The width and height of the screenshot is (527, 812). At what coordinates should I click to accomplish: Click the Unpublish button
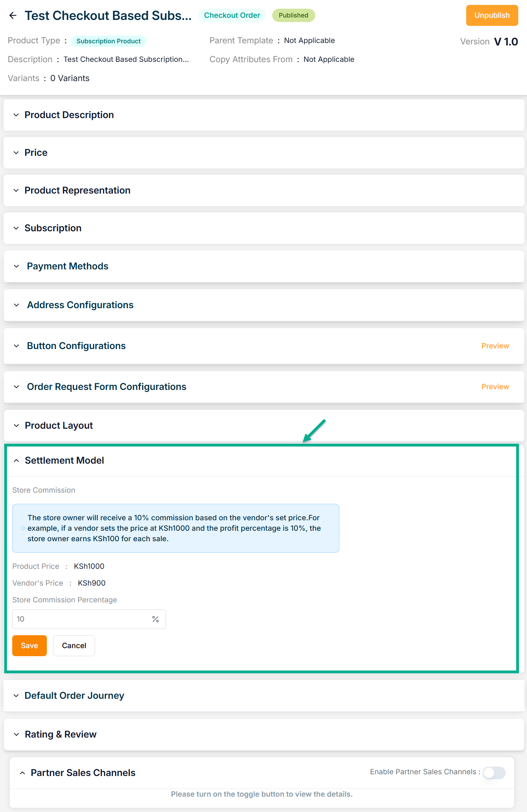(x=492, y=15)
